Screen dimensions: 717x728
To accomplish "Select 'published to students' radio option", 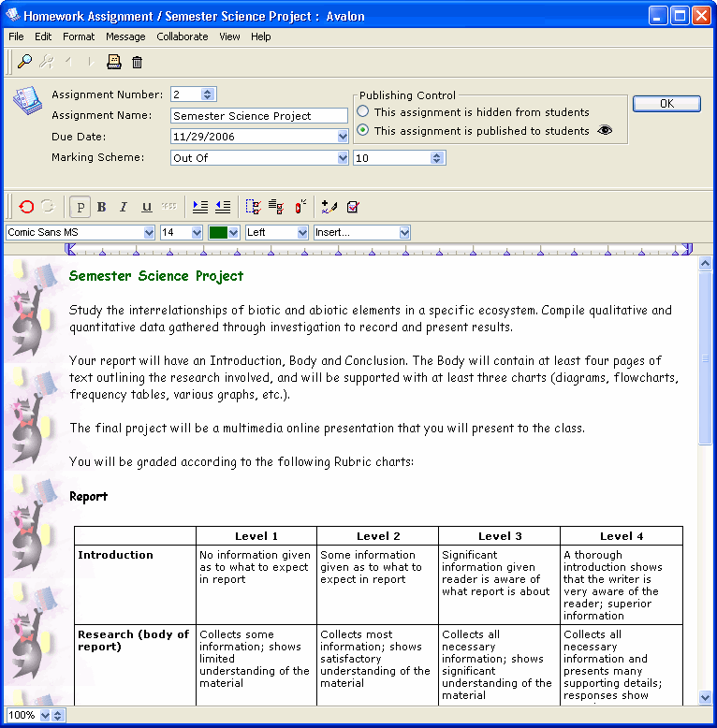I will tap(362, 131).
